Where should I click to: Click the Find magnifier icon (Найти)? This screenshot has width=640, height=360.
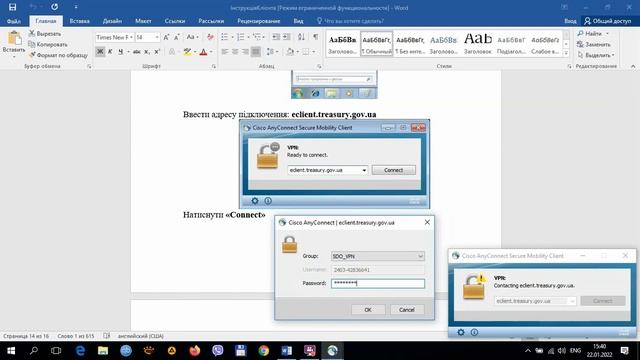pos(580,33)
